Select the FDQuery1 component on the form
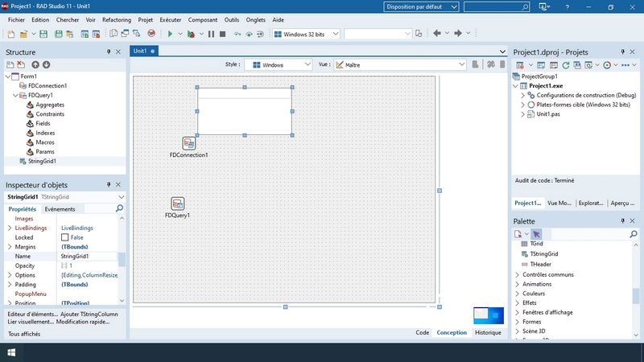This screenshot has height=362, width=644. 178,204
